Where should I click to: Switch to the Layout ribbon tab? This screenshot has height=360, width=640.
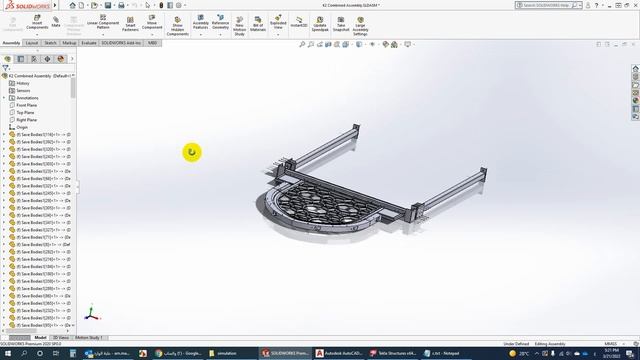[31, 43]
